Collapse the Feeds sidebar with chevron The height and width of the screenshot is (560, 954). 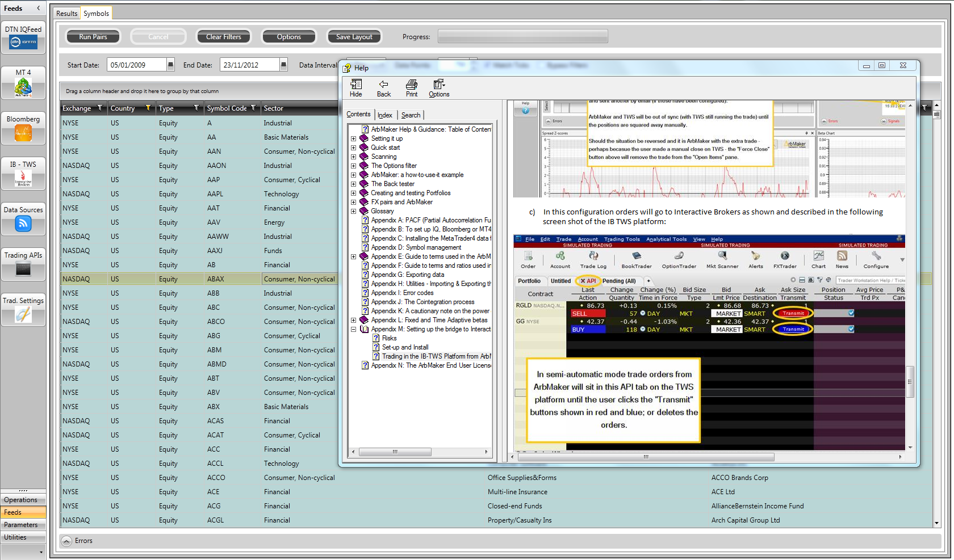[x=38, y=8]
